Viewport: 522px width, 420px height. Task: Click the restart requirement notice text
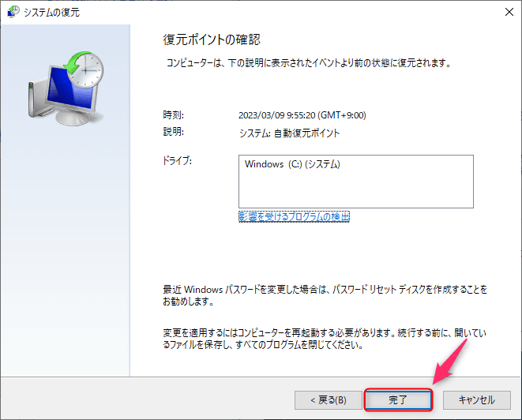325,339
